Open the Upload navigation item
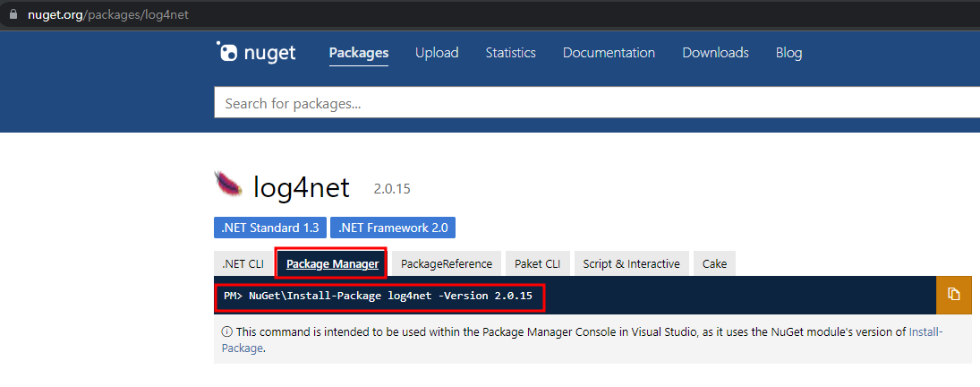Viewport: 980px width, 387px height. [x=437, y=53]
